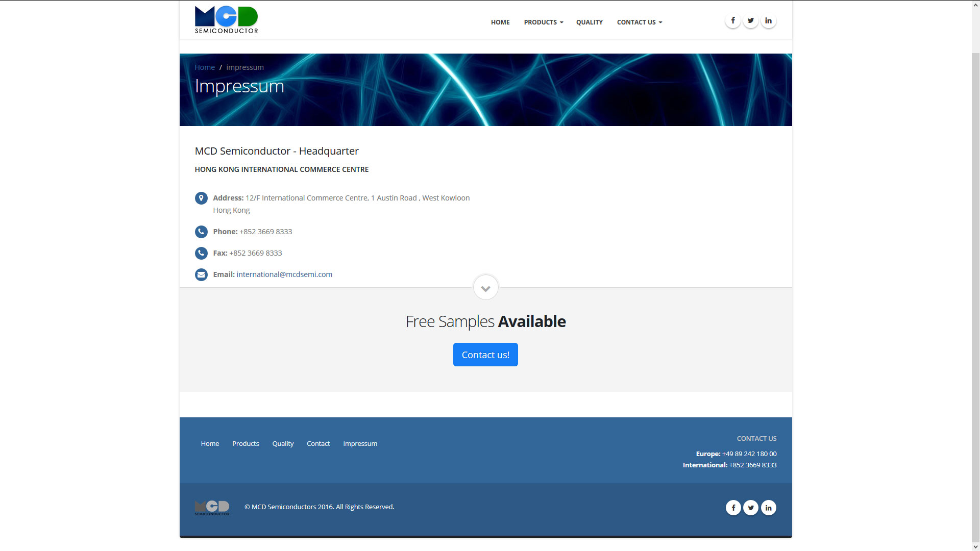Click the grey MCD footer logo
Viewport: 980px width, 551px height.
coord(212,508)
